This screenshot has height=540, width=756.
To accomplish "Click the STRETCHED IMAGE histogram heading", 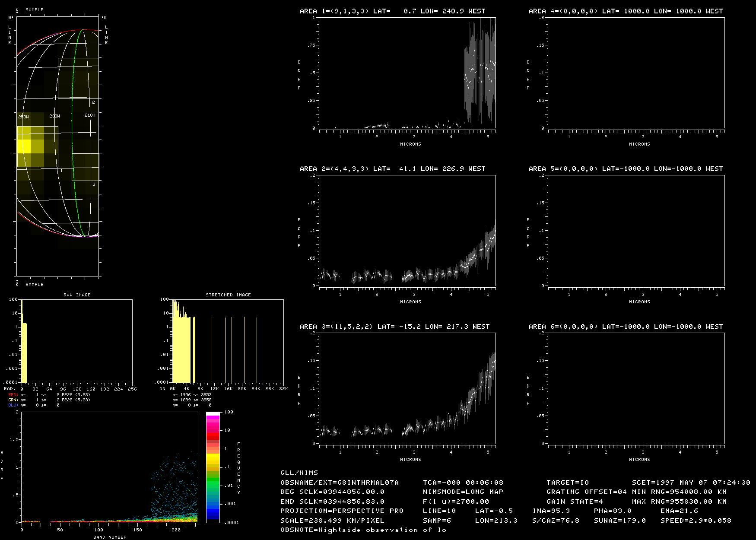I will point(228,295).
